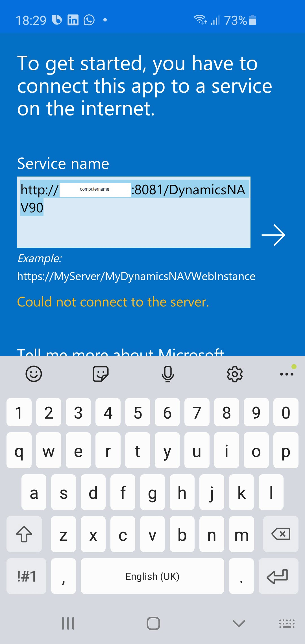
Task: Switch to symbols with the !#1 key
Action: 26,576
